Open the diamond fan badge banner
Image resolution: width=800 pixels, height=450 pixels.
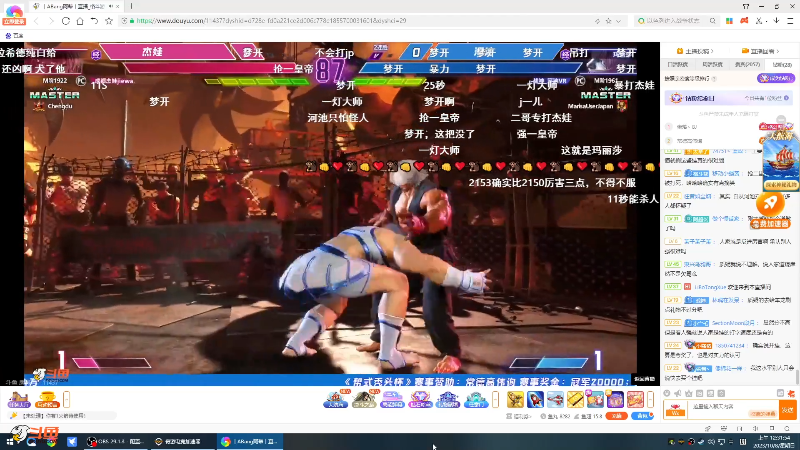click(729, 98)
